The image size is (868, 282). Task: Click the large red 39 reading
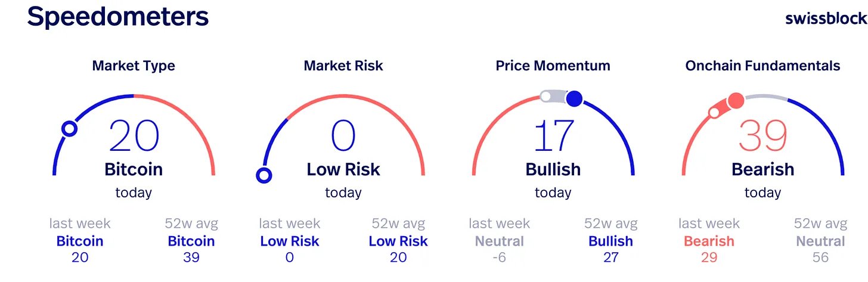[x=763, y=136]
